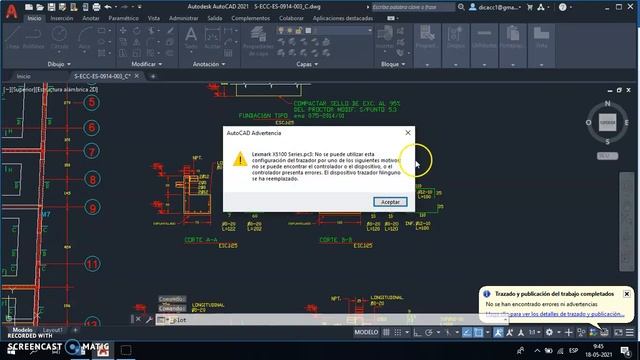This screenshot has width=640, height=360.
Task: Toggle ortho mode in status bar
Action: (x=417, y=332)
